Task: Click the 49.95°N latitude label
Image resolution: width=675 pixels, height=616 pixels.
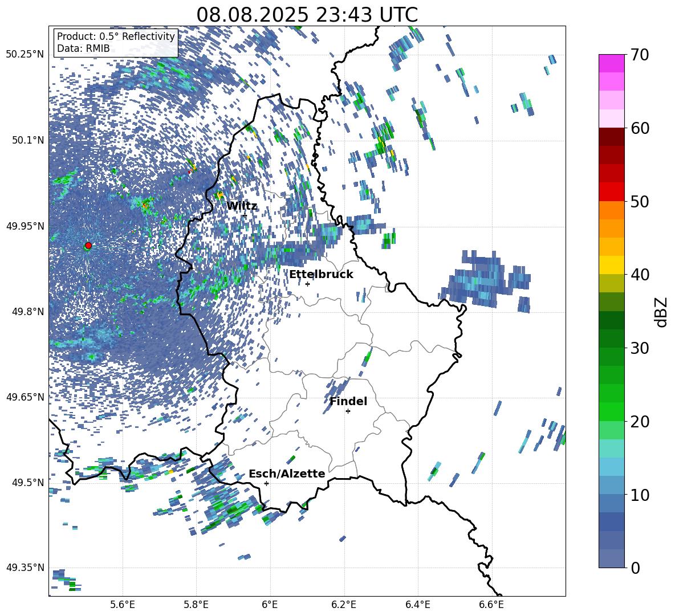Action: pos(25,226)
